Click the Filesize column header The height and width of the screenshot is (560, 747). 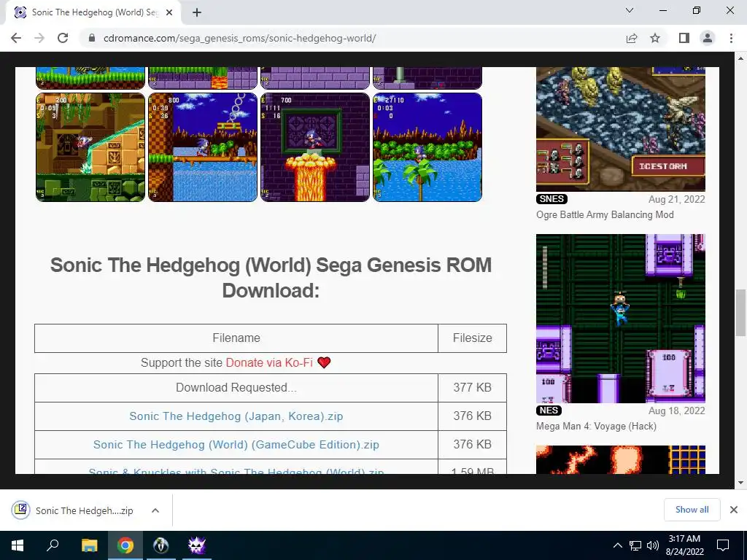(x=472, y=338)
